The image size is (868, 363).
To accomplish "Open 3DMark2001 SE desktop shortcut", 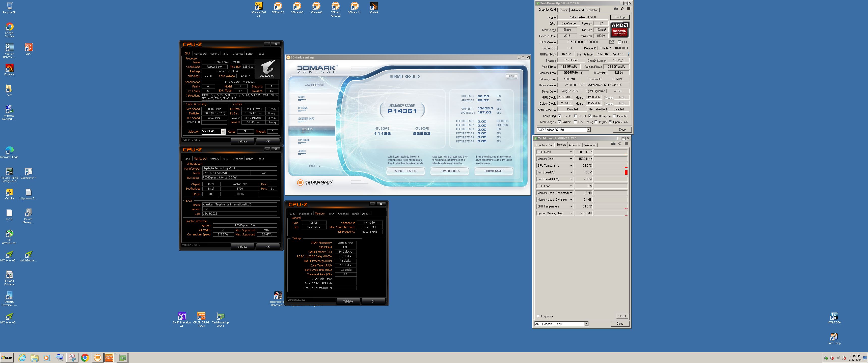I will click(x=258, y=9).
